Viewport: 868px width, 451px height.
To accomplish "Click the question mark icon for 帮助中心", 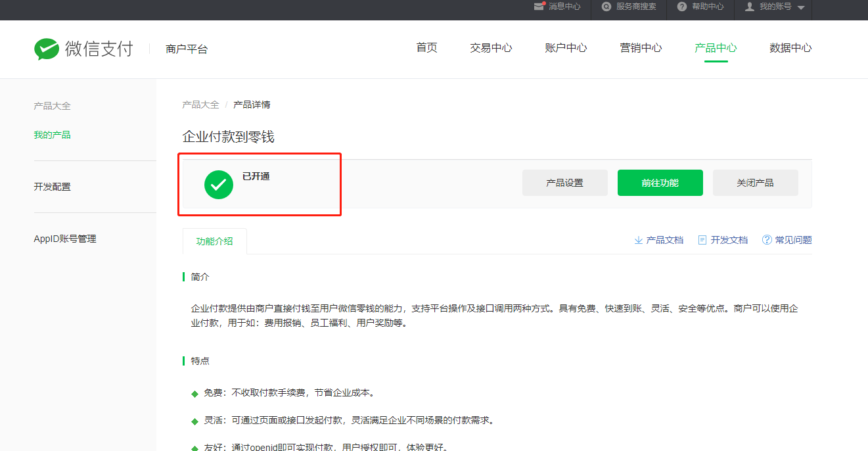I will pos(681,7).
